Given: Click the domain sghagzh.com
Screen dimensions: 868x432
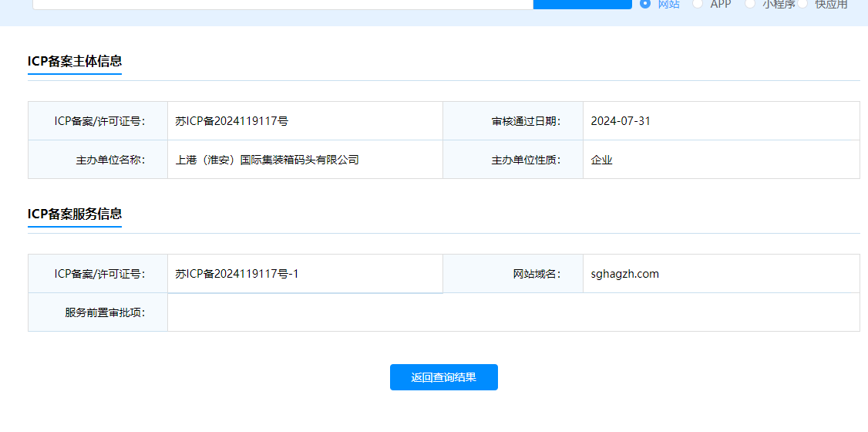Looking at the screenshot, I should (625, 274).
